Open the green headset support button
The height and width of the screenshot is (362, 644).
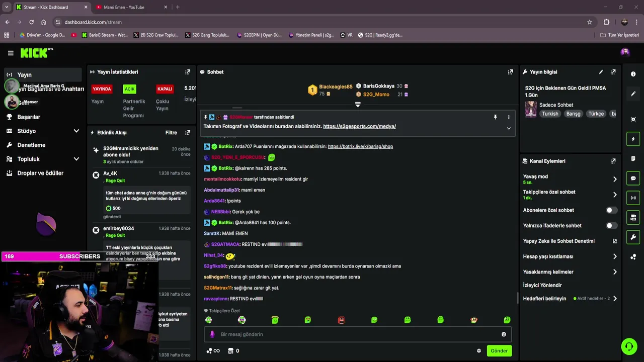click(629, 346)
